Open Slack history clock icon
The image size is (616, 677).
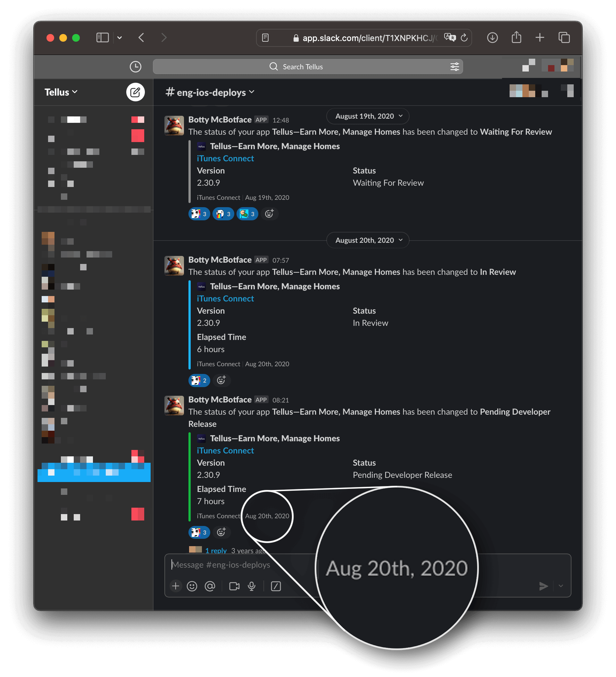(136, 67)
